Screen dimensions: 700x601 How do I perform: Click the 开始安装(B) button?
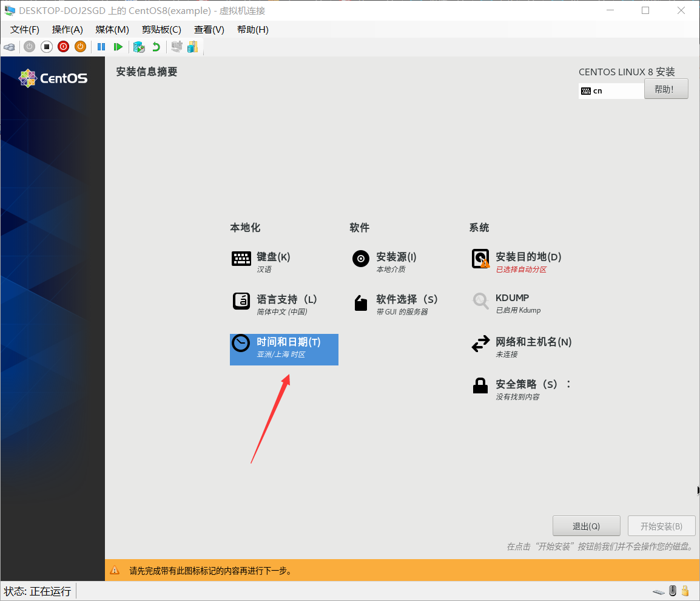pos(661,526)
